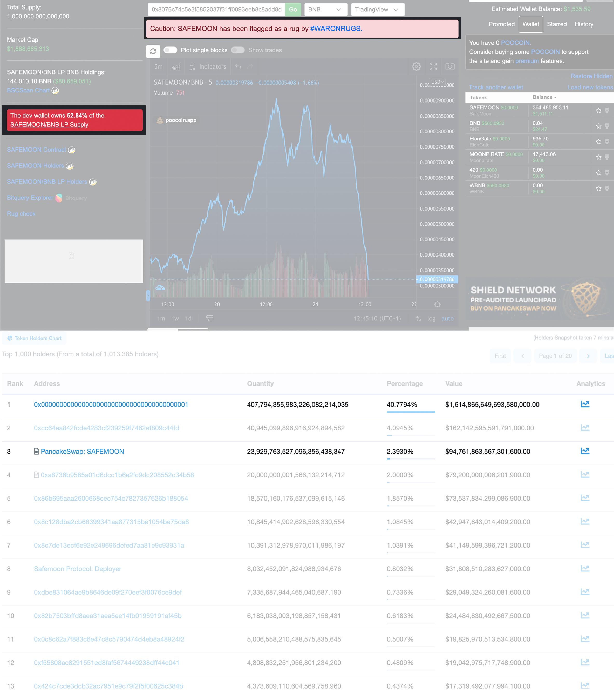Expand the TradingView chart type dropdown

377,10
